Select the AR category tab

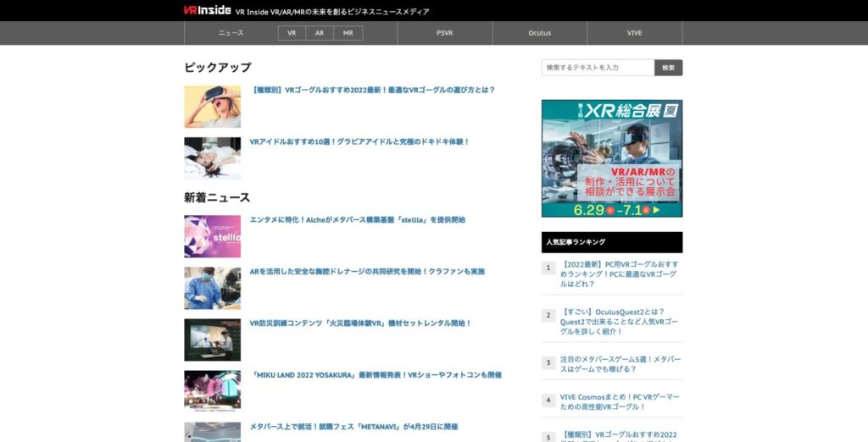coord(320,33)
